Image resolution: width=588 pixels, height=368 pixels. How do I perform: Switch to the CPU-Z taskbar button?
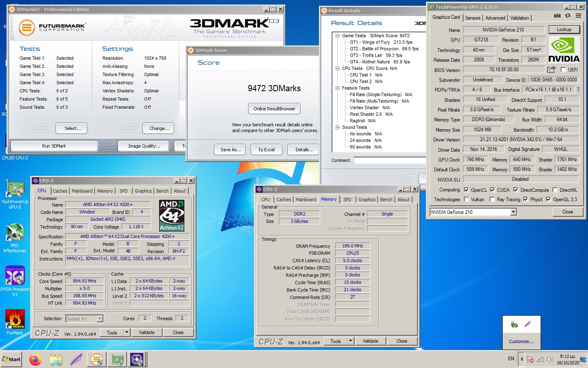coord(137,359)
